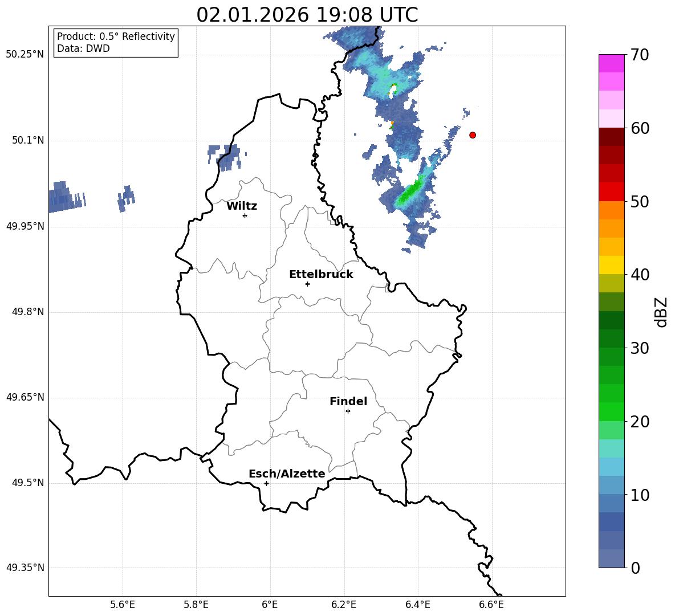Image resolution: width=675 pixels, height=616 pixels.
Task: Click the 50 value on the colorbar
Action: (640, 201)
